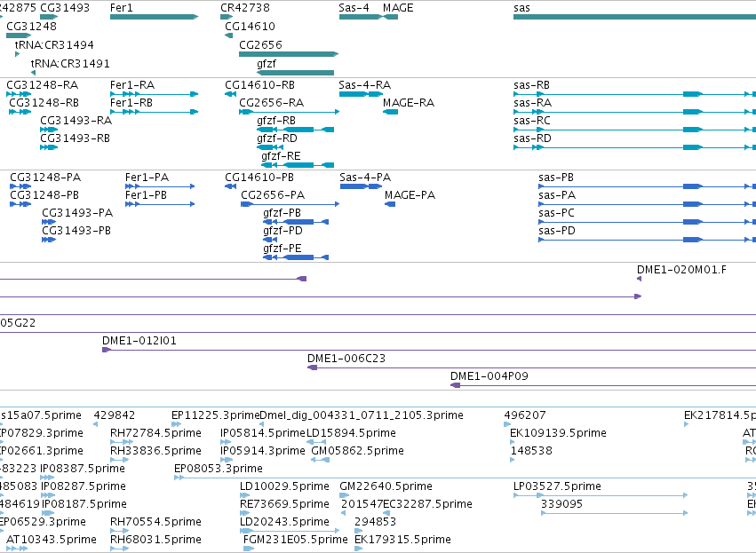Viewport: 756px width, 553px height.
Task: Select the MAGE-RA transcript glyph
Action: coord(391,112)
